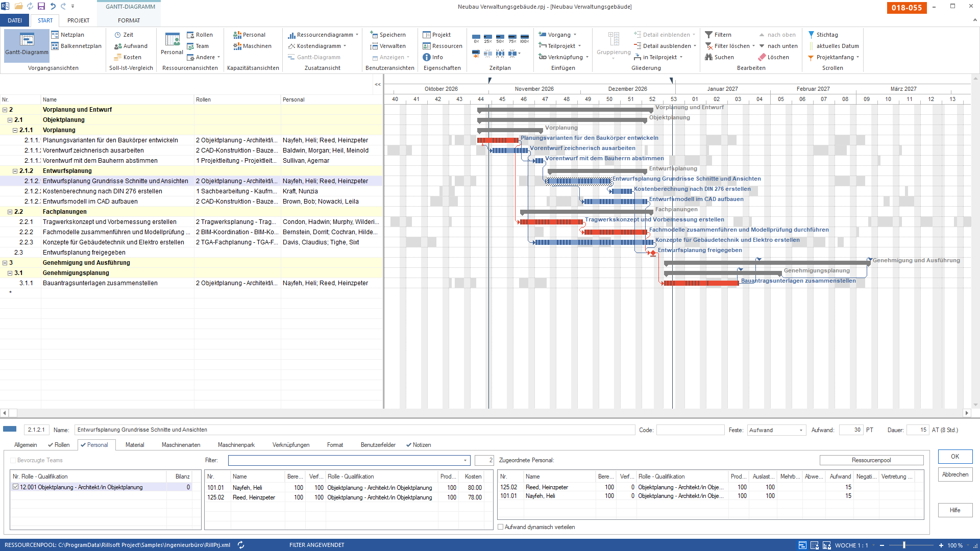Click the refresh icon in the status bar
980x551 pixels.
pos(241,545)
